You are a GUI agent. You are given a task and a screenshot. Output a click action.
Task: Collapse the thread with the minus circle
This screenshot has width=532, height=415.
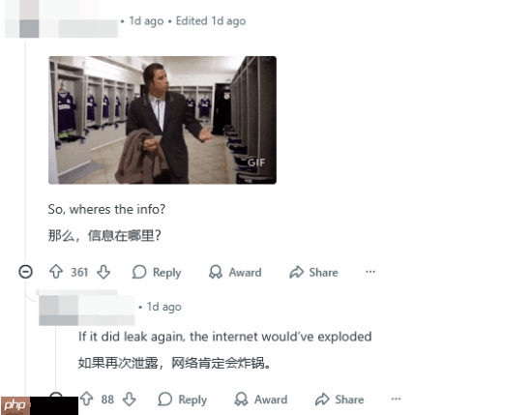tap(25, 272)
